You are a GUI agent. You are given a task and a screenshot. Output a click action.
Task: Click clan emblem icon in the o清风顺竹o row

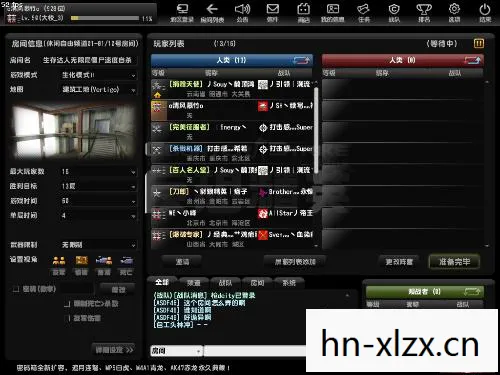pos(263,106)
